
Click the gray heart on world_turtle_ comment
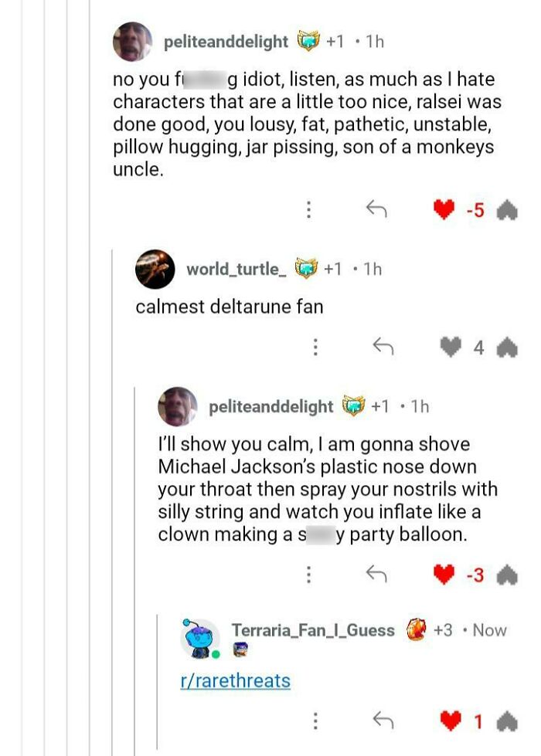(450, 347)
